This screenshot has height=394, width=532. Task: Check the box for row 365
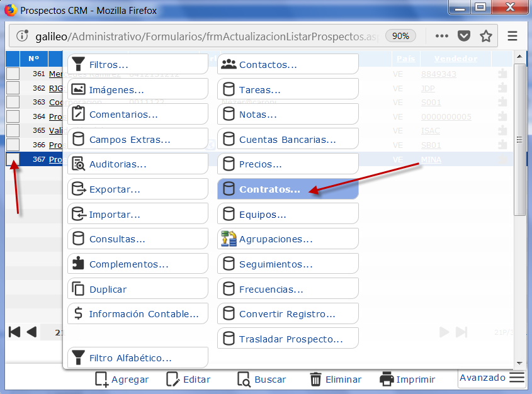click(x=13, y=130)
